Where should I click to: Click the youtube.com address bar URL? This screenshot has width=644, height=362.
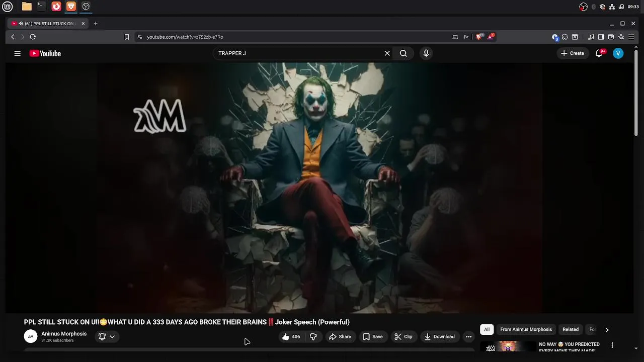pyautogui.click(x=185, y=37)
